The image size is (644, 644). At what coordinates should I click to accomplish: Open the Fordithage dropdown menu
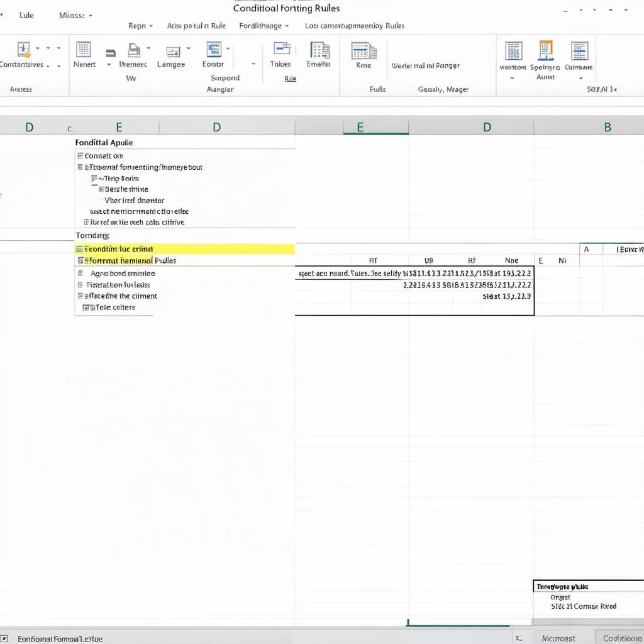point(263,26)
